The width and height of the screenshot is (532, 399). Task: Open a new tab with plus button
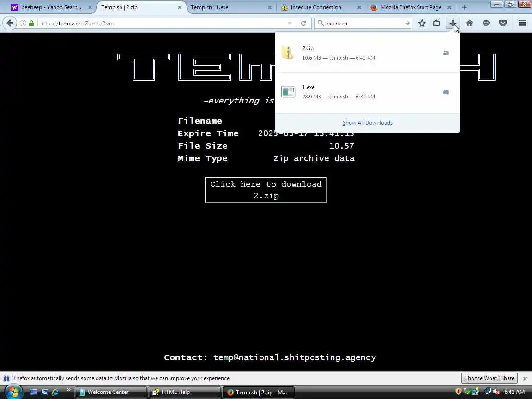[x=465, y=7]
